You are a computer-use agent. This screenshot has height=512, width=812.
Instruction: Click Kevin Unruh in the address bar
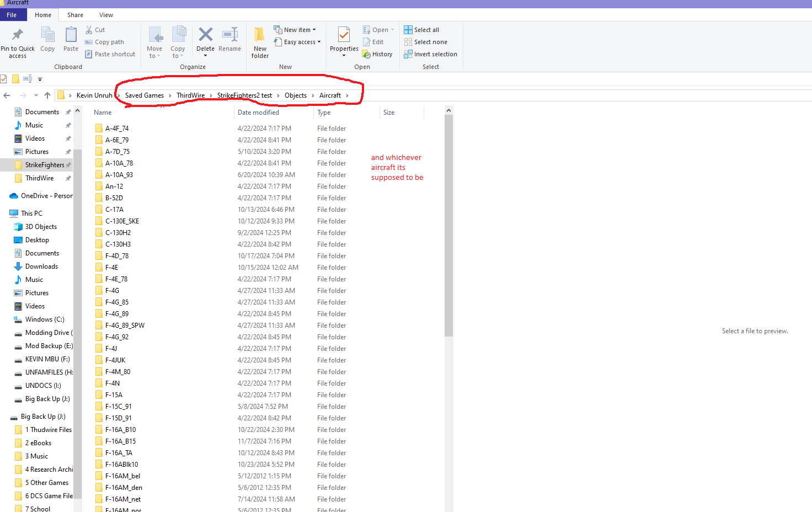[94, 95]
